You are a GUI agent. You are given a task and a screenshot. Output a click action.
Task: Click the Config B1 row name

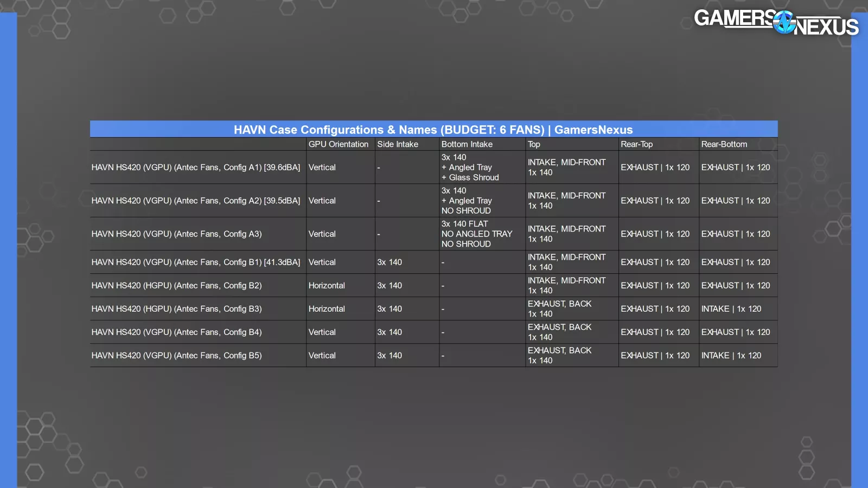195,262
